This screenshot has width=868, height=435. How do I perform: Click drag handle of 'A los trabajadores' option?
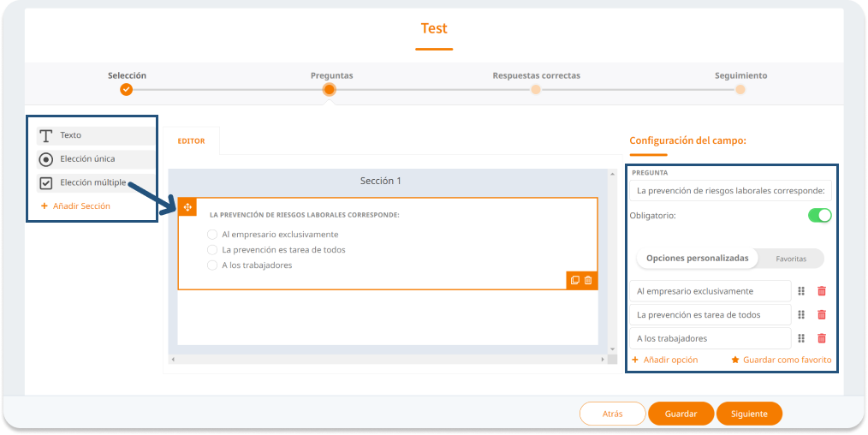[x=802, y=338]
